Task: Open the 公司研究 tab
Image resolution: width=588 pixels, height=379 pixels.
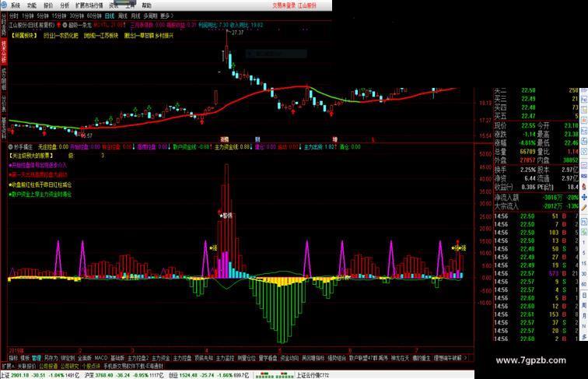Action: pyautogui.click(x=70, y=366)
